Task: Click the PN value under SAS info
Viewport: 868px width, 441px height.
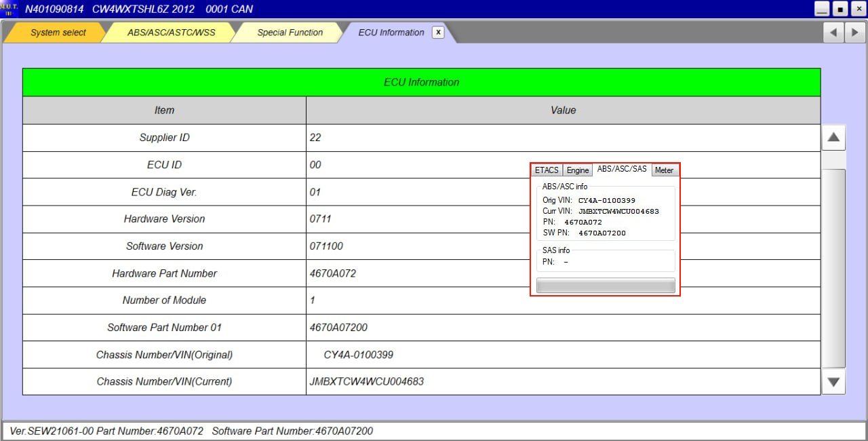Action: click(566, 261)
